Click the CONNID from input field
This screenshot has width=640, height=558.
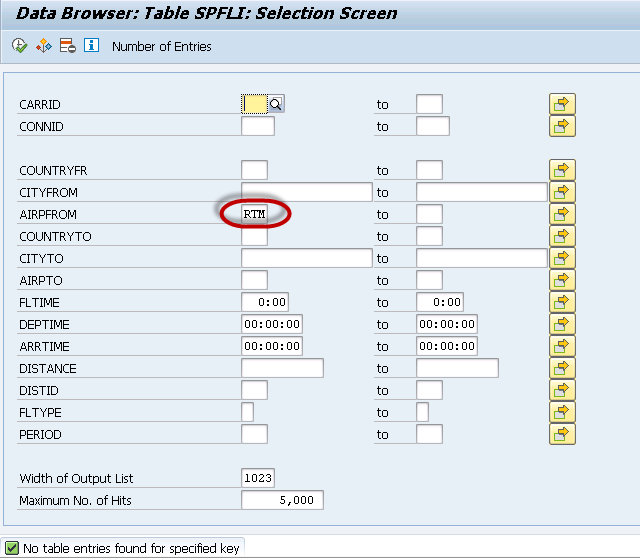258,126
